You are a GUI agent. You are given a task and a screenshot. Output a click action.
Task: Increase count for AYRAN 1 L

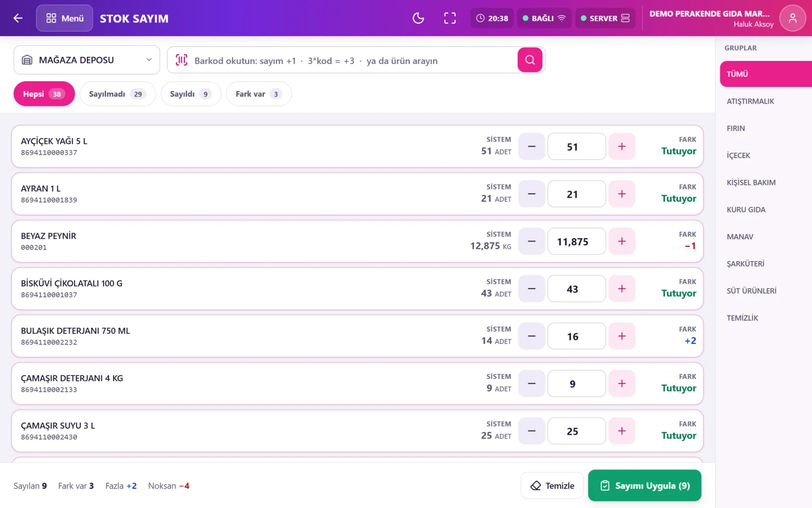(622, 194)
